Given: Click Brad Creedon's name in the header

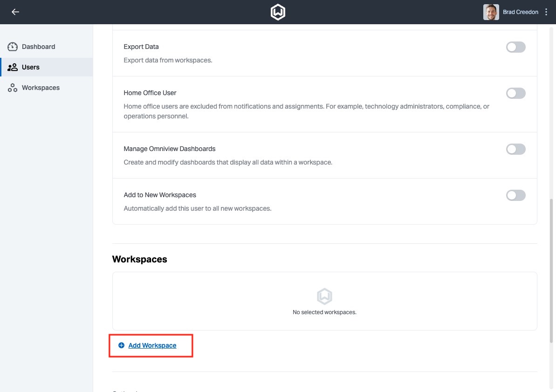Looking at the screenshot, I should pos(520,12).
